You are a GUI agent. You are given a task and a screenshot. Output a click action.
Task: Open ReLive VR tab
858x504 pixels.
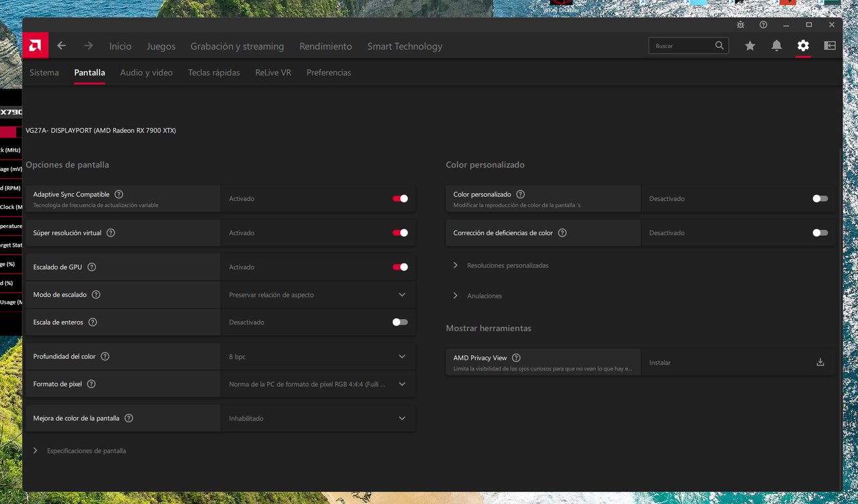pyautogui.click(x=273, y=72)
